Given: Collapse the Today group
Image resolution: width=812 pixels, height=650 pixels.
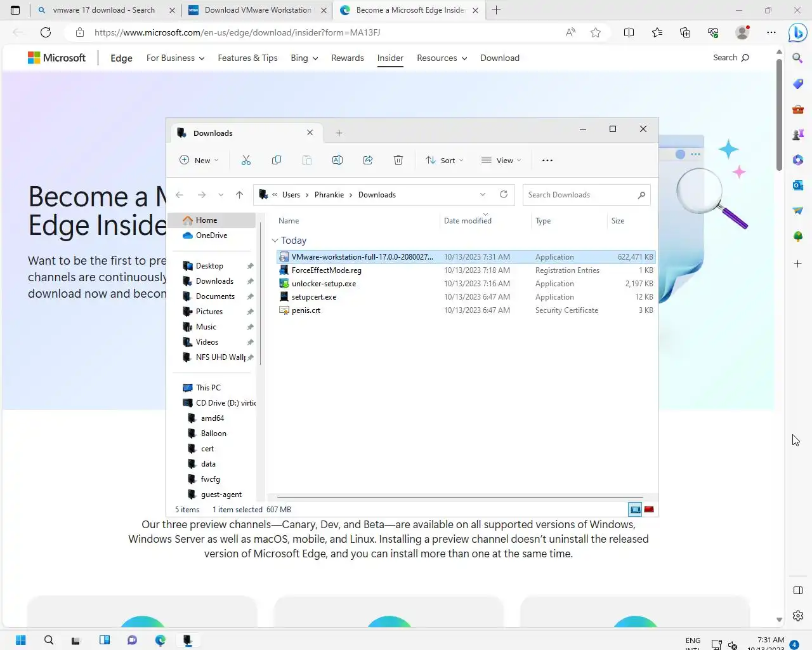Looking at the screenshot, I should click(x=275, y=241).
